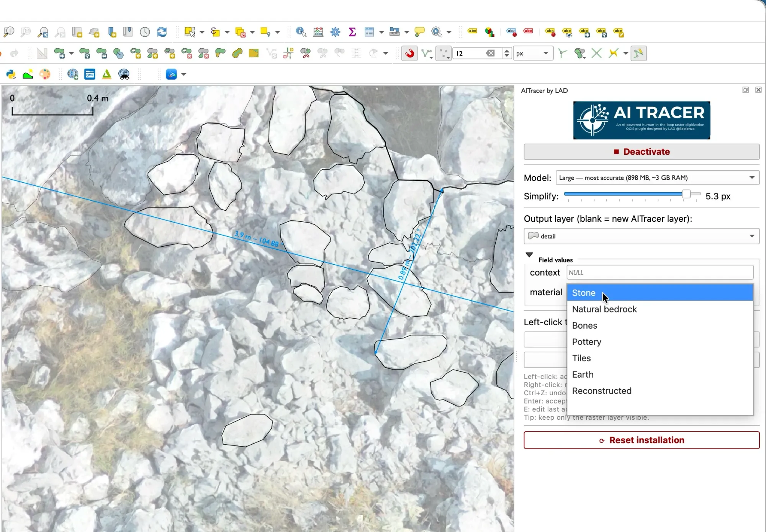Image resolution: width=766 pixels, height=532 pixels.
Task: Choose the Bones material entry
Action: coord(660,326)
